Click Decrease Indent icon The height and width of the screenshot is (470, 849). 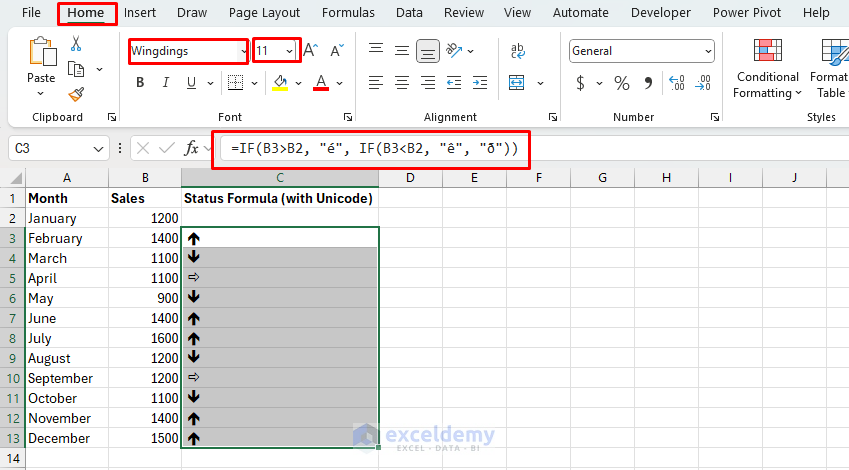click(454, 82)
